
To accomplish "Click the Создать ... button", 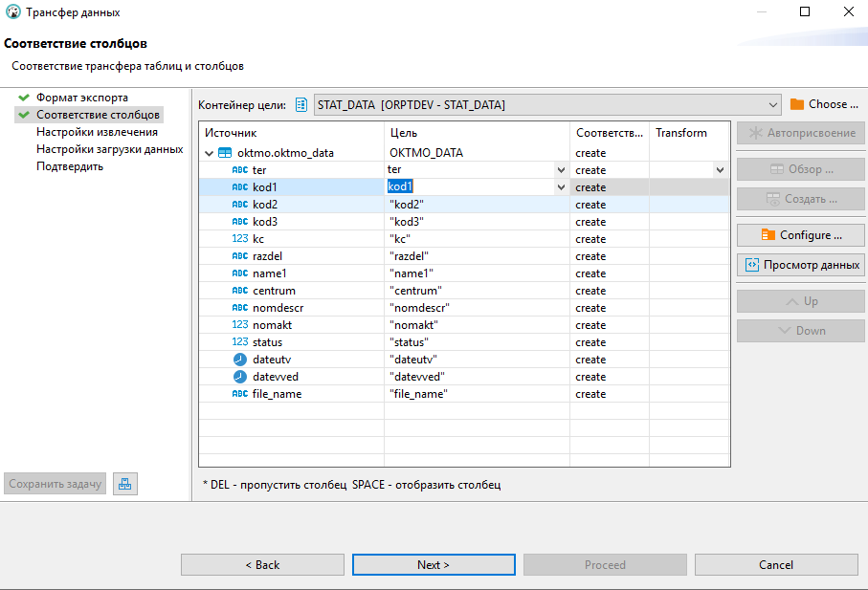I will click(800, 199).
